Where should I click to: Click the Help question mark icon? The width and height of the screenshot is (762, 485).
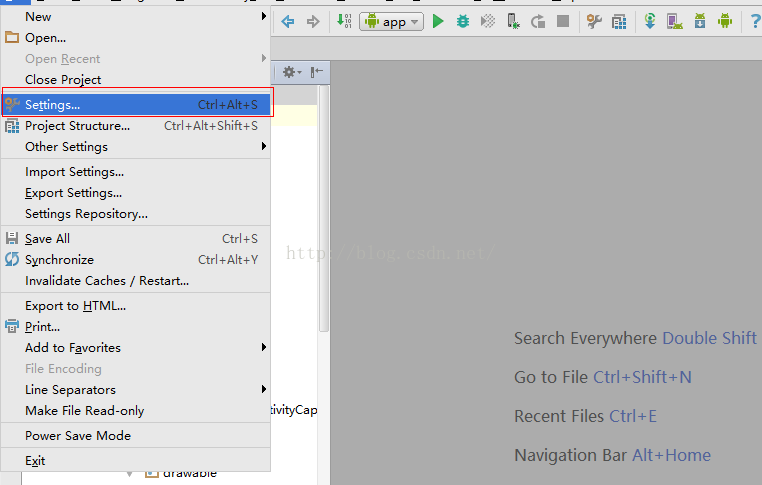click(756, 21)
